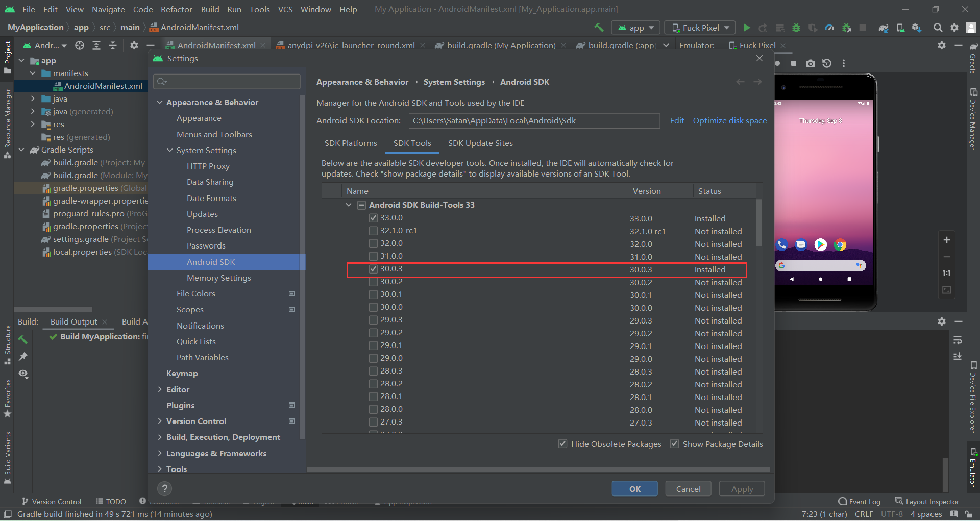The width and height of the screenshot is (980, 521).
Task: Open the Project panel gear options
Action: pyautogui.click(x=134, y=45)
